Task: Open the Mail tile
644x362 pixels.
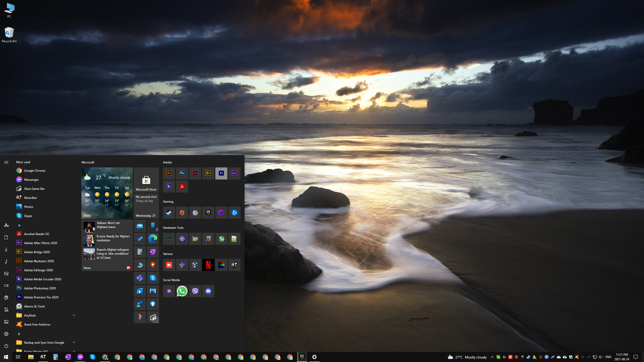Action: tap(140, 226)
